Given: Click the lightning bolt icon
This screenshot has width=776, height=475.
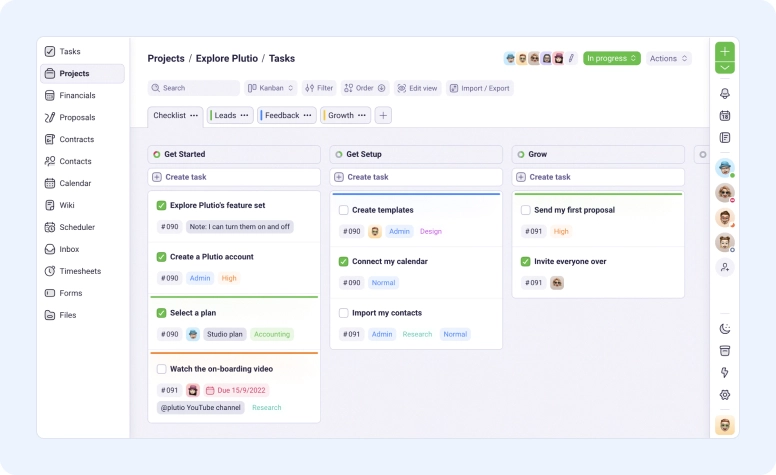Looking at the screenshot, I should click(x=725, y=373).
